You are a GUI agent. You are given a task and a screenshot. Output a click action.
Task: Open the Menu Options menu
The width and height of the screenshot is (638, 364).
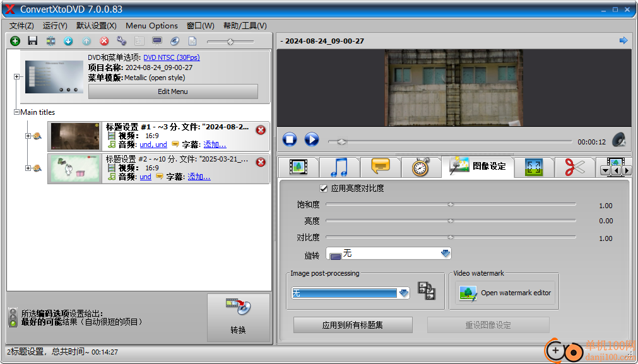pos(151,26)
